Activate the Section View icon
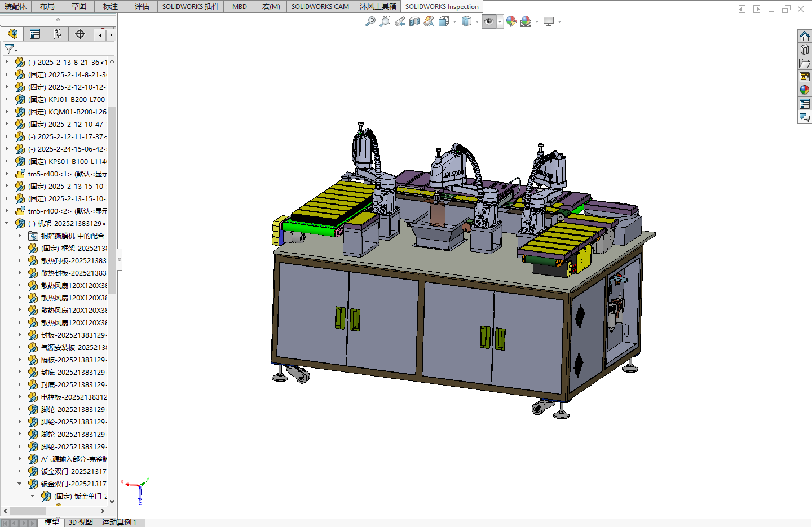This screenshot has width=812, height=527. click(414, 21)
